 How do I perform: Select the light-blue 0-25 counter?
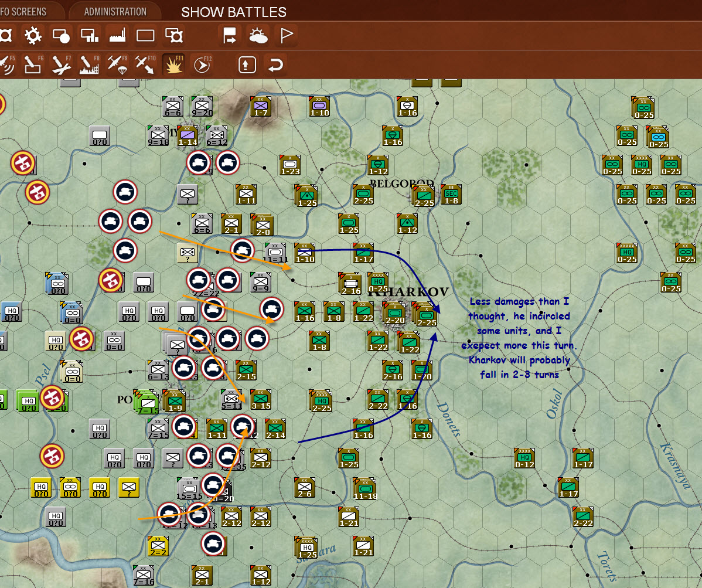657,137
